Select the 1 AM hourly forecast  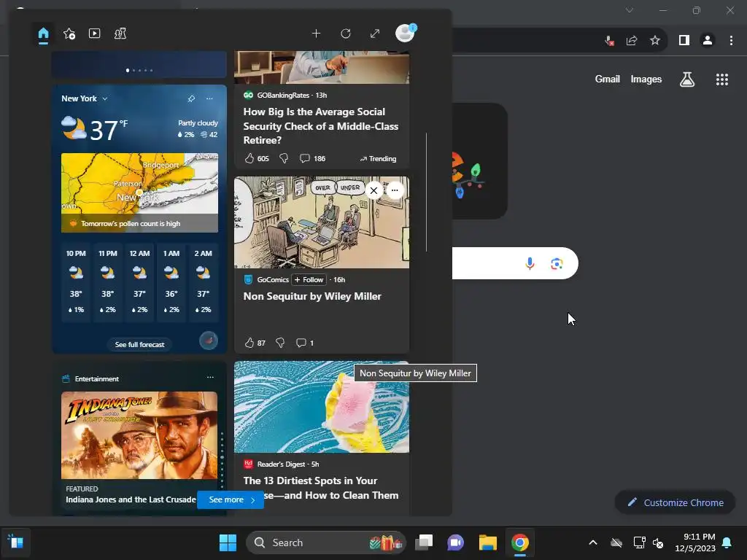[x=171, y=282]
